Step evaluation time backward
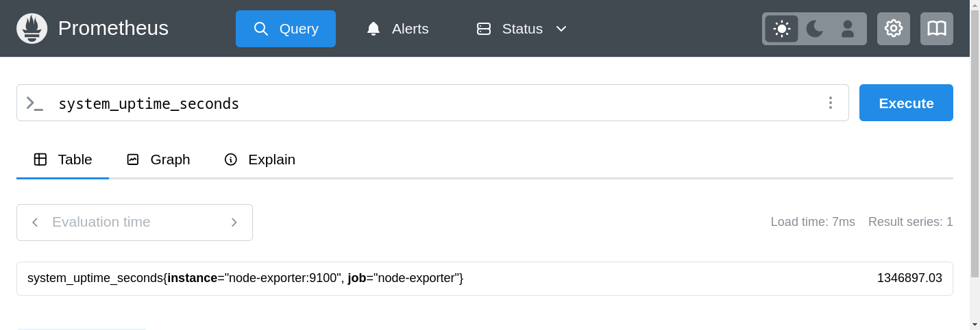Image resolution: width=980 pixels, height=330 pixels. tap(35, 223)
